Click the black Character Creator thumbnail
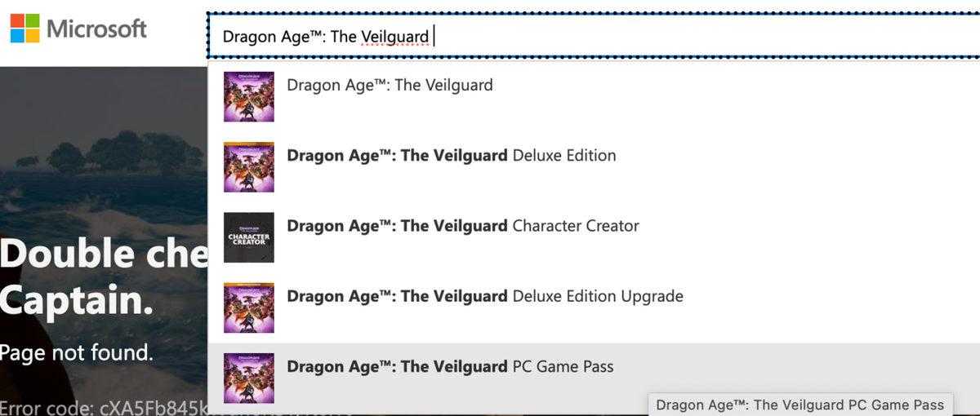The image size is (980, 416). [249, 237]
